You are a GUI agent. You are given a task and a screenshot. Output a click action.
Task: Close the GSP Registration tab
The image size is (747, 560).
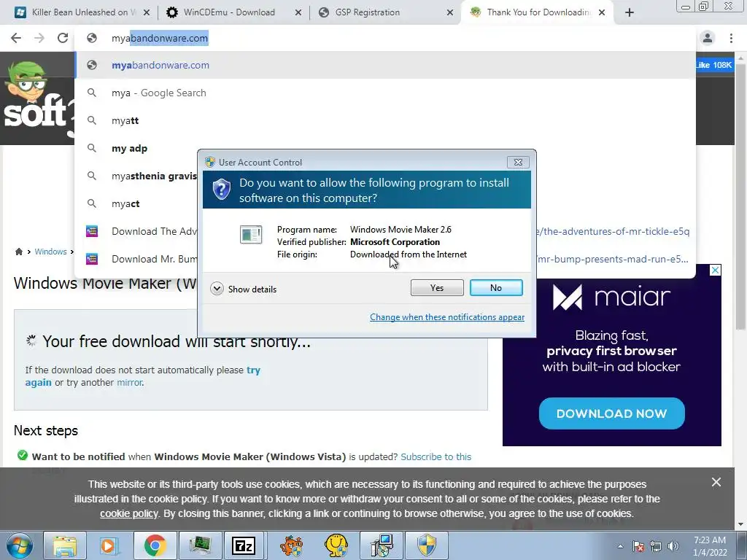(449, 13)
